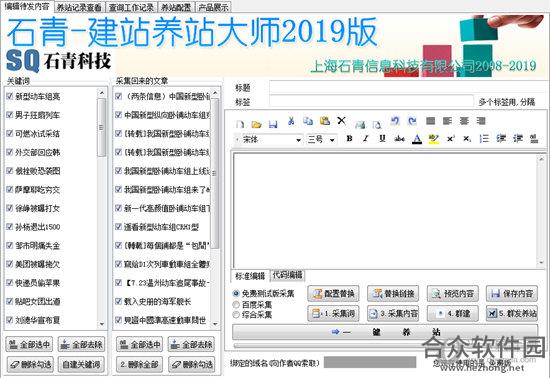
Task: Click the Print preview icon
Action: [377, 124]
